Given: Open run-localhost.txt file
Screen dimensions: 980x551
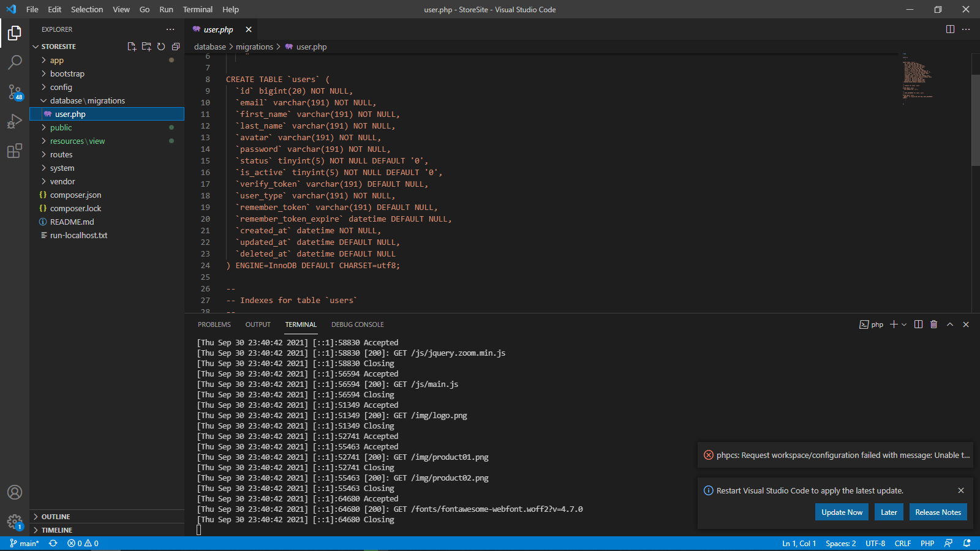Looking at the screenshot, I should point(107,235).
